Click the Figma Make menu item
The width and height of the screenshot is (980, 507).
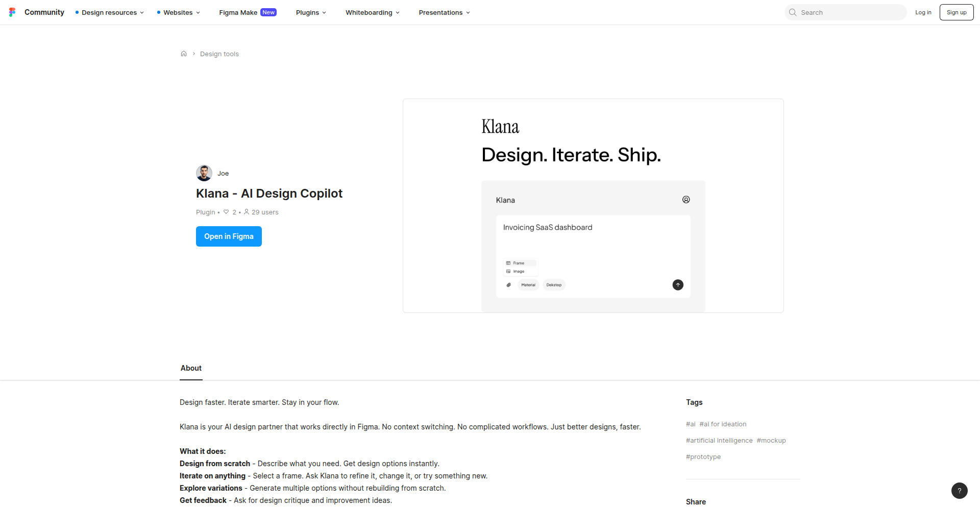238,12
